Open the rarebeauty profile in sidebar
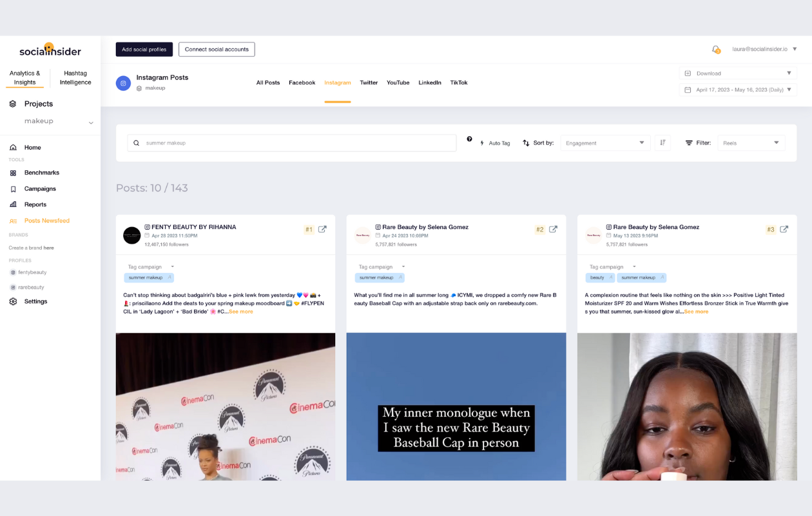The height and width of the screenshot is (516, 812). (x=31, y=287)
